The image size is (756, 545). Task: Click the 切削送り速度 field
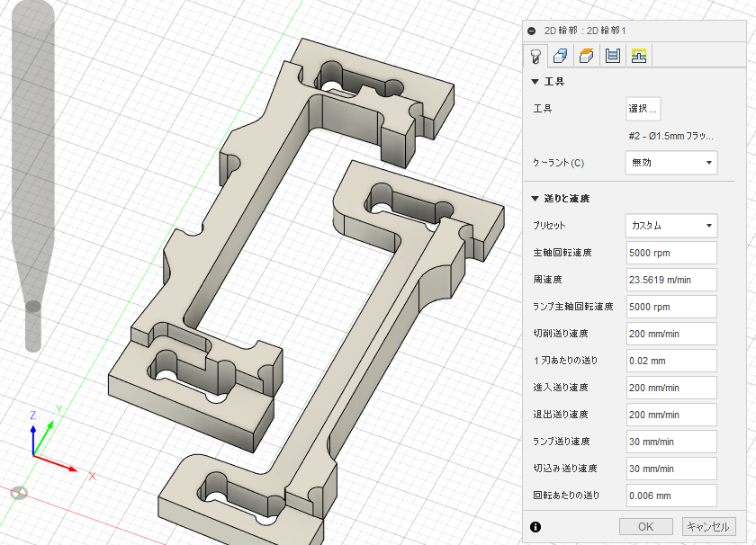coord(671,334)
